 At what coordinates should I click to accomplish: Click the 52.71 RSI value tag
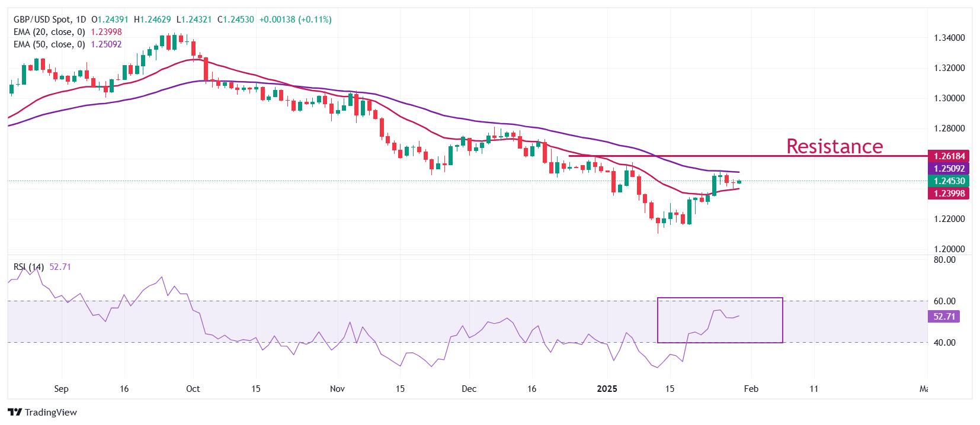(944, 317)
